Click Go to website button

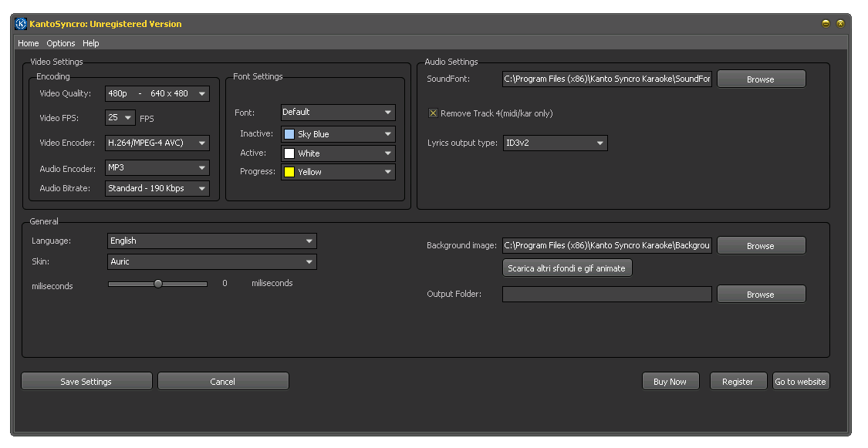[x=800, y=381]
